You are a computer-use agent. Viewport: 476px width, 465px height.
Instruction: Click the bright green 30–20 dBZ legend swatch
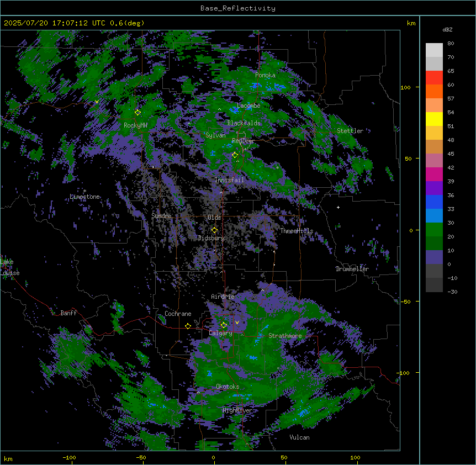click(434, 230)
